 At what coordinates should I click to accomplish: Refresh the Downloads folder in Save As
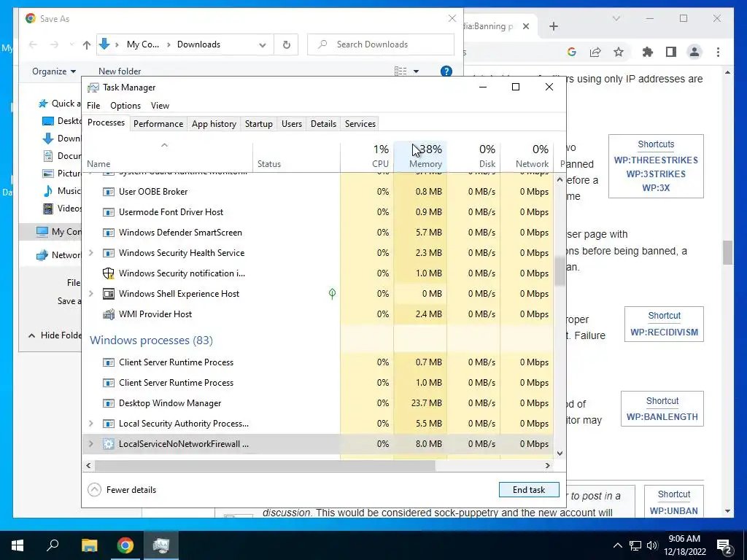286,44
